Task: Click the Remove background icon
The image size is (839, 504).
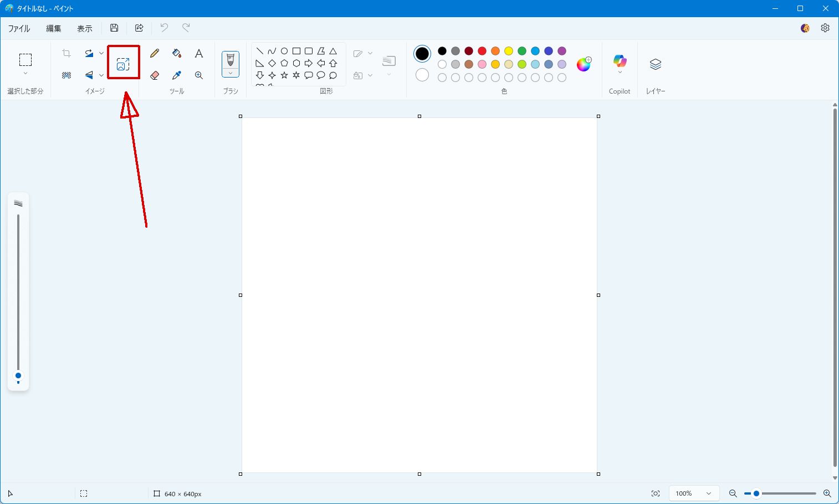Action: coord(66,75)
